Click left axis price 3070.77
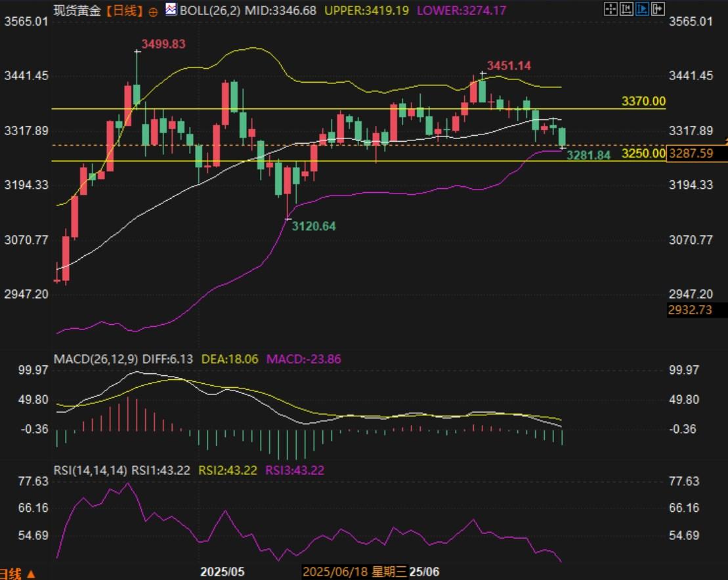This screenshot has width=728, height=580. point(26,240)
